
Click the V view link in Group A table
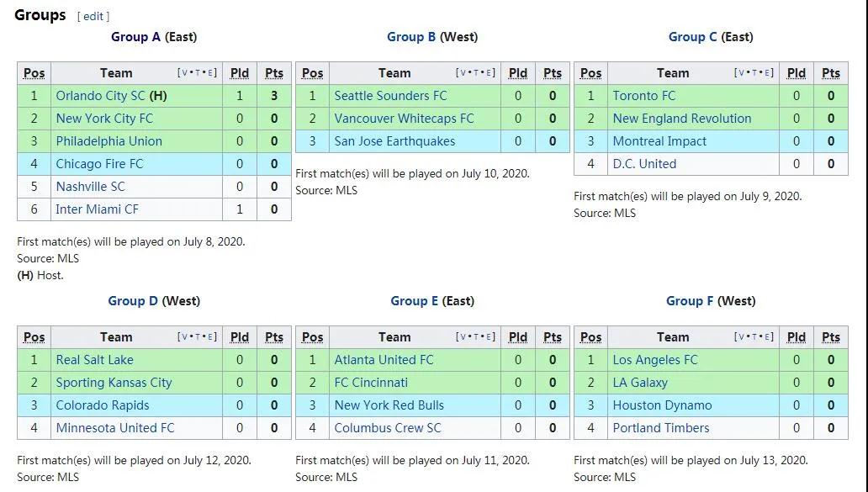(x=184, y=73)
